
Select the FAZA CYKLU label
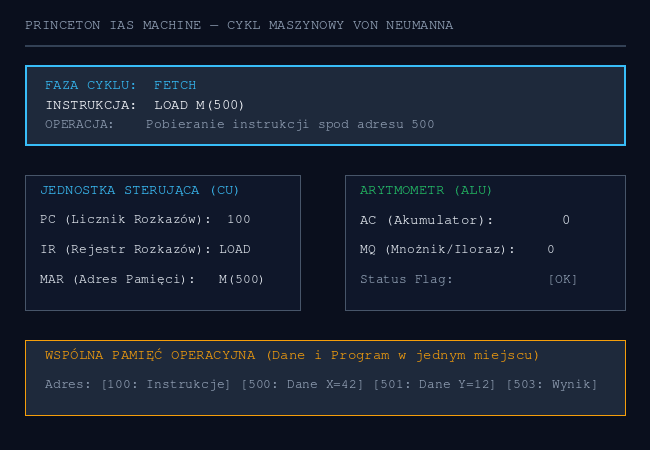pyautogui.click(x=91, y=85)
